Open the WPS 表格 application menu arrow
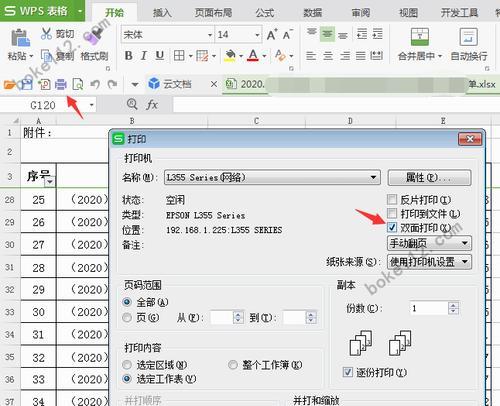 coord(80,11)
